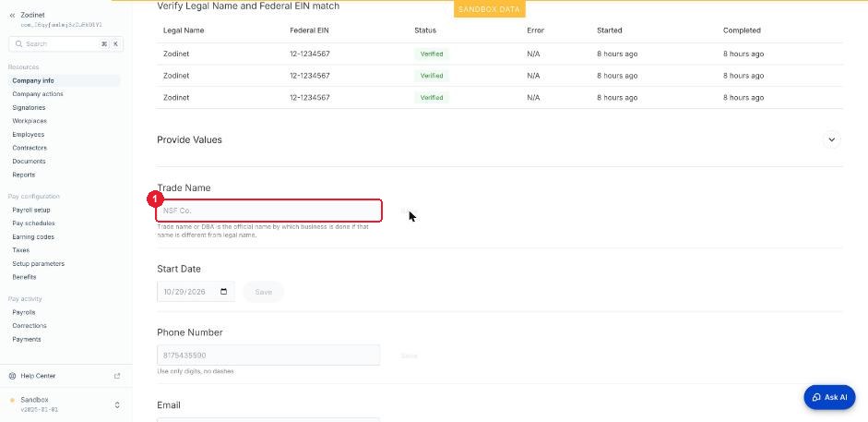Click the Legal Name column header
Image resolution: width=868 pixels, height=422 pixels.
click(184, 30)
